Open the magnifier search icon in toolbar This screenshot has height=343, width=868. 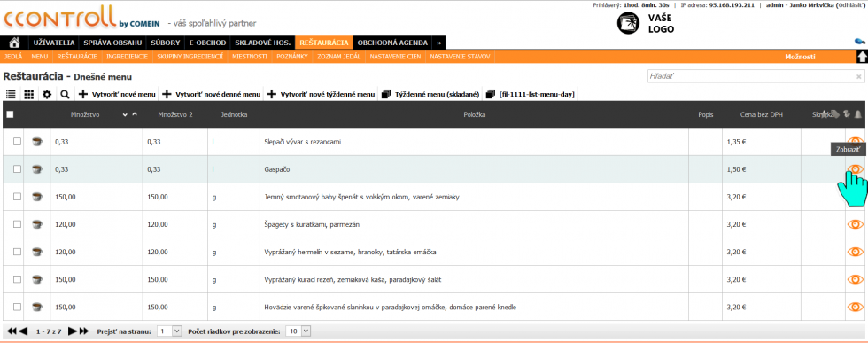pyautogui.click(x=65, y=95)
